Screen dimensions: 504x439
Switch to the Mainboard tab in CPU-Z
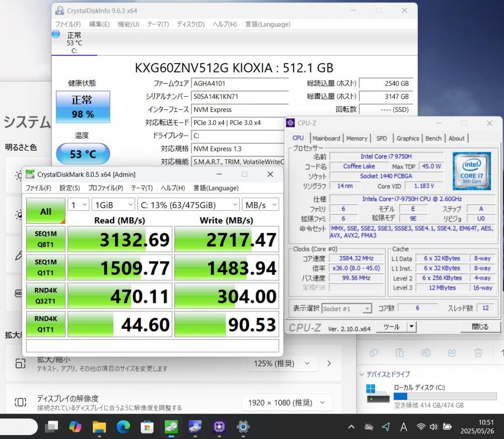pos(326,138)
